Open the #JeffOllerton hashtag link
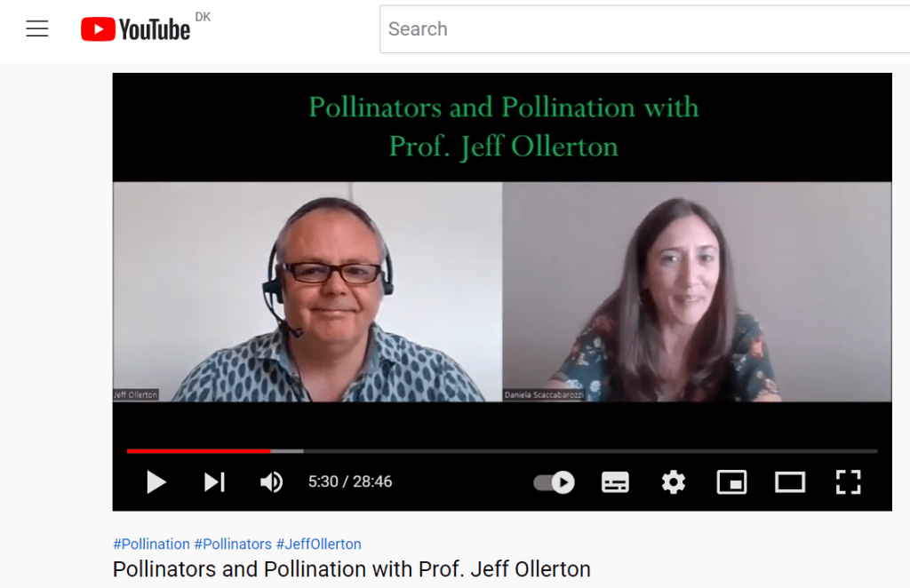Screen dimensions: 910x588 click(319, 544)
